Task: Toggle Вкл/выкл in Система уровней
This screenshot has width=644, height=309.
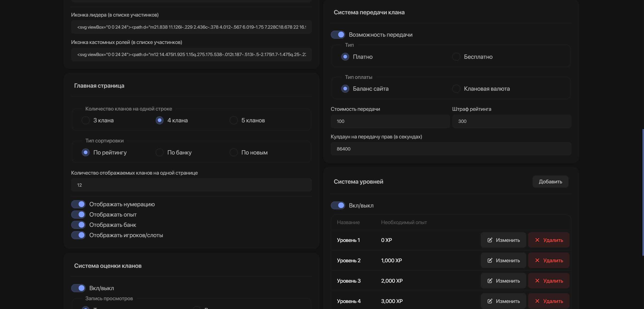Action: pyautogui.click(x=338, y=205)
